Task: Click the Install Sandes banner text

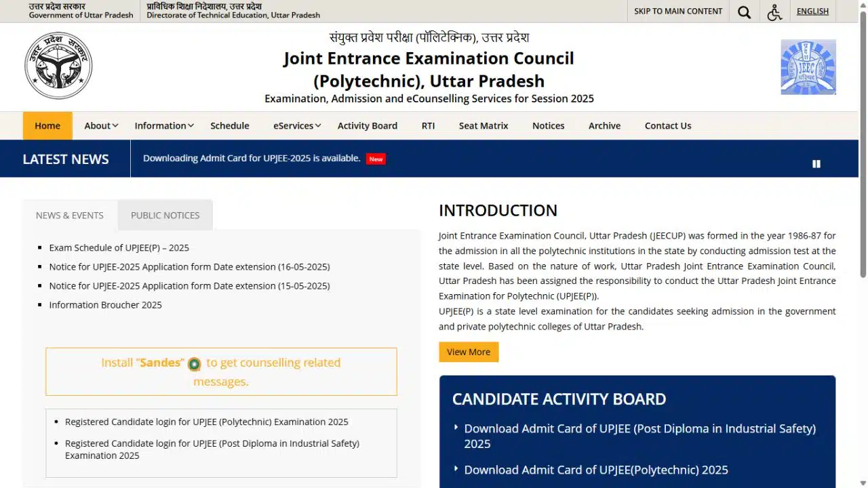Action: click(x=221, y=371)
